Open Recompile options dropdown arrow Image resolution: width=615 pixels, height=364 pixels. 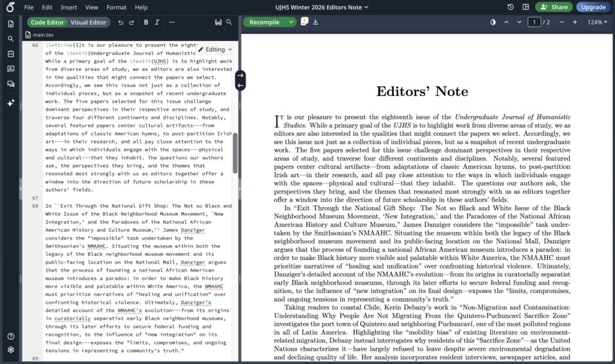(291, 22)
